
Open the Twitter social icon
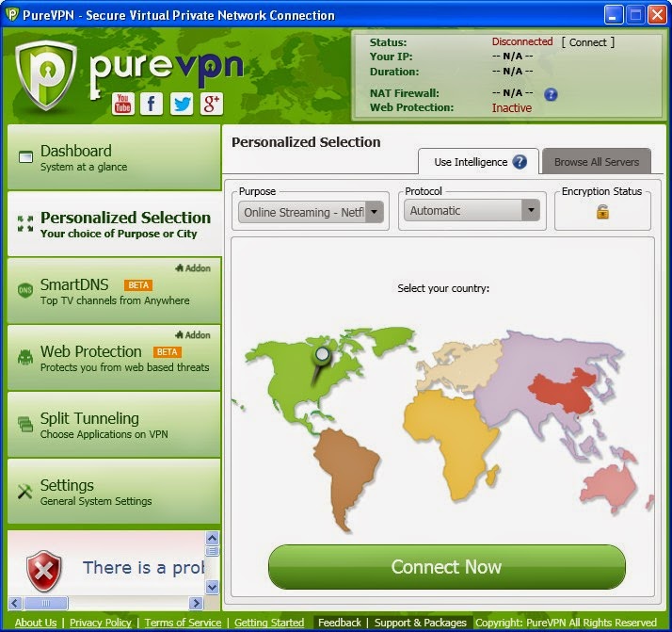point(182,104)
